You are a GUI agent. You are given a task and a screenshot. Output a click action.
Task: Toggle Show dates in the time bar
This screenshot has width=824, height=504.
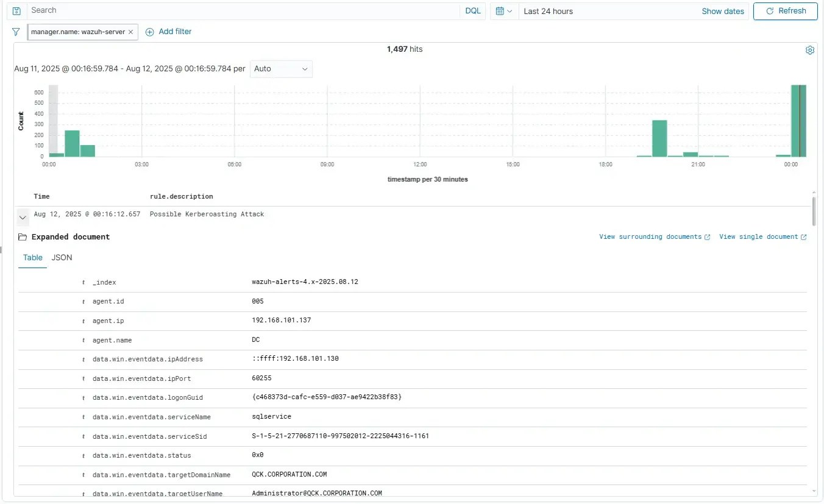click(x=722, y=11)
